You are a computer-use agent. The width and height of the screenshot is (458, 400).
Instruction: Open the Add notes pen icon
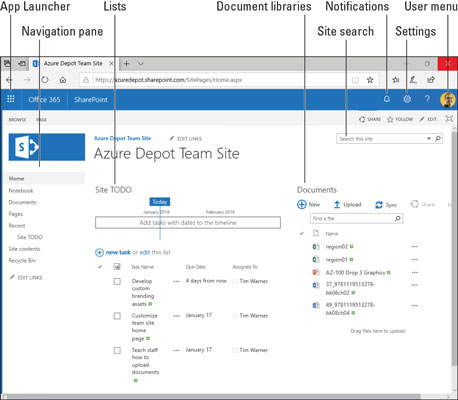pyautogui.click(x=413, y=80)
